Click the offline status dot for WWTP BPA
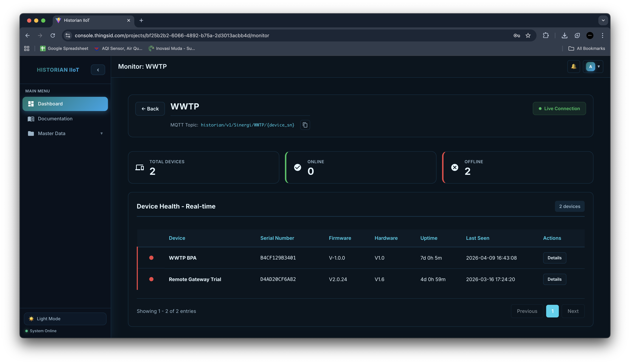Image resolution: width=630 pixels, height=364 pixels. pyautogui.click(x=152, y=258)
